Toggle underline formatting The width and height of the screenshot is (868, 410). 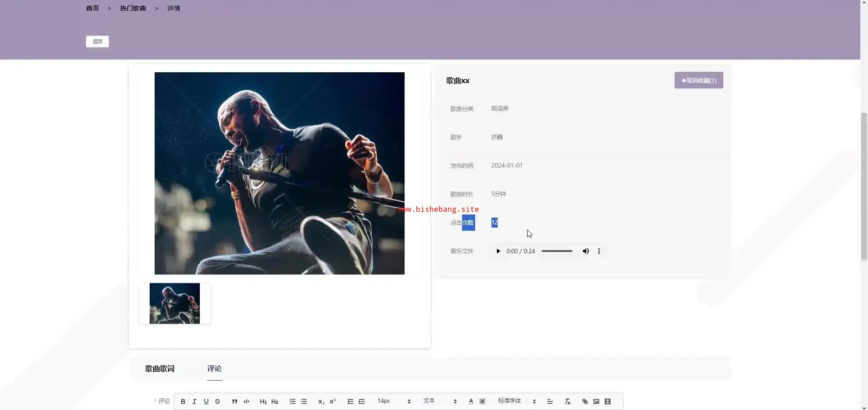coord(206,401)
